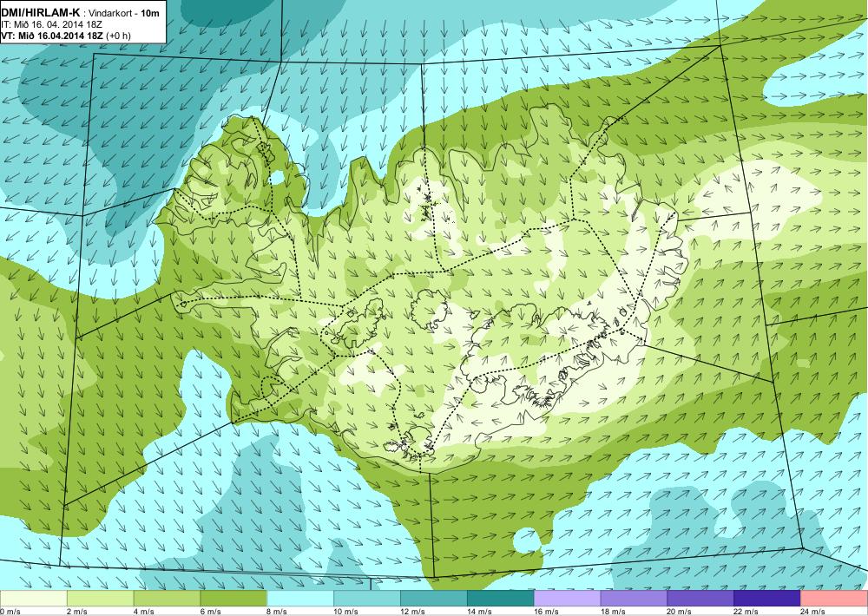Select the medium purple 18–20 m/s legend swatch
Viewport: 868px width, 616px height.
point(634,599)
